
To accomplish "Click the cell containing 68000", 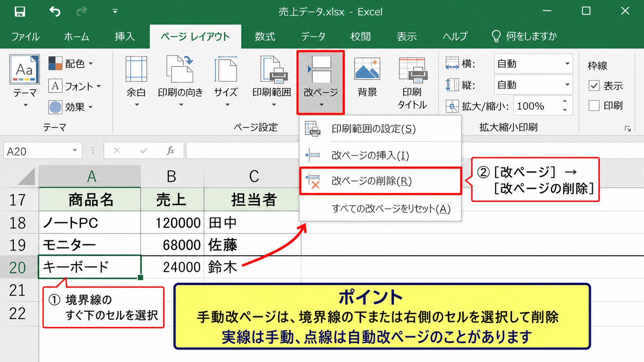I will [172, 245].
